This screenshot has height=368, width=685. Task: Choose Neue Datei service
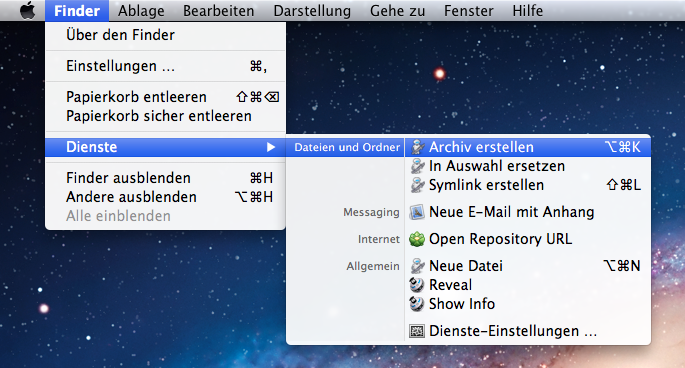[x=528, y=266]
